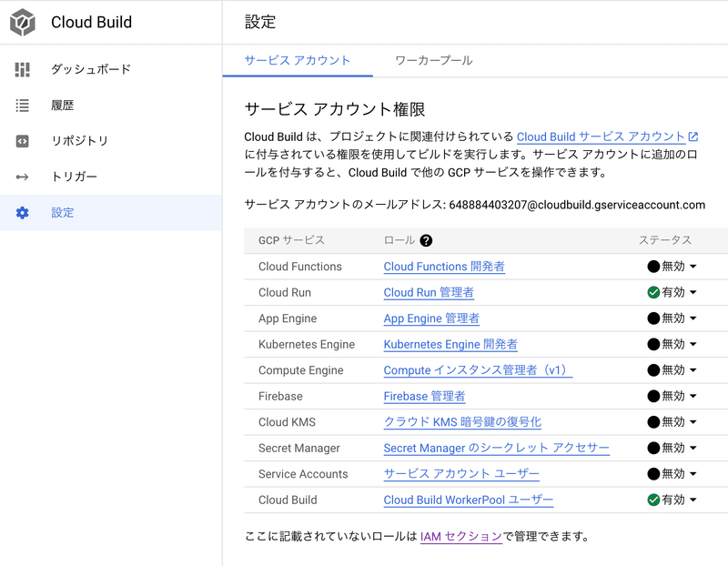Open Cloud Build WorkerPool ユーザー link

click(x=469, y=500)
